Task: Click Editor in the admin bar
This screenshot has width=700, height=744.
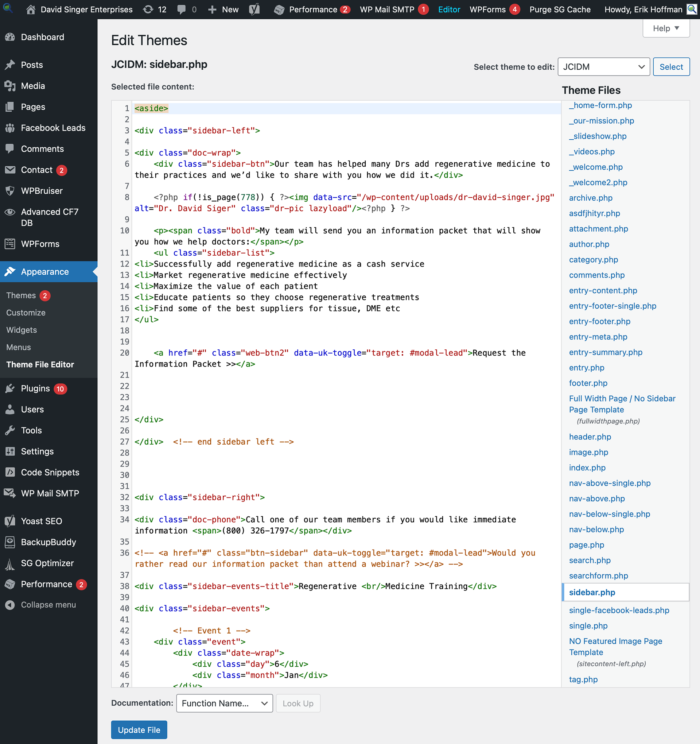Action: pos(449,10)
